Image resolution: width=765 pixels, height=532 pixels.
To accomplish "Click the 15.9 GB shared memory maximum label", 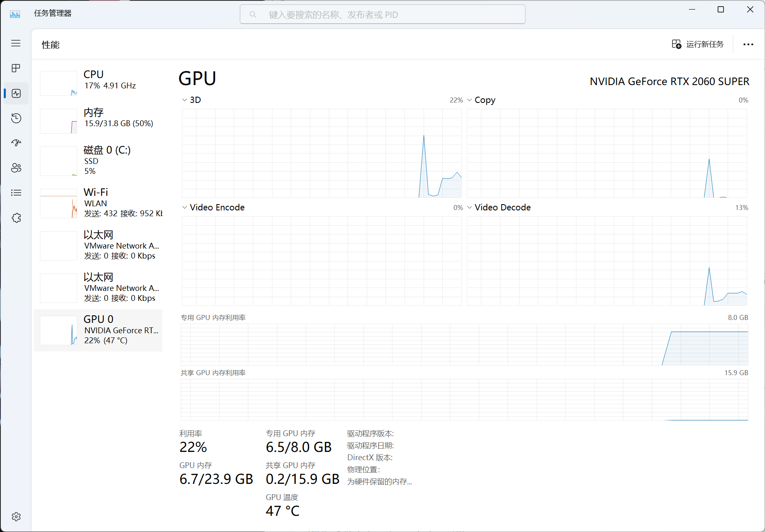I will click(x=736, y=373).
